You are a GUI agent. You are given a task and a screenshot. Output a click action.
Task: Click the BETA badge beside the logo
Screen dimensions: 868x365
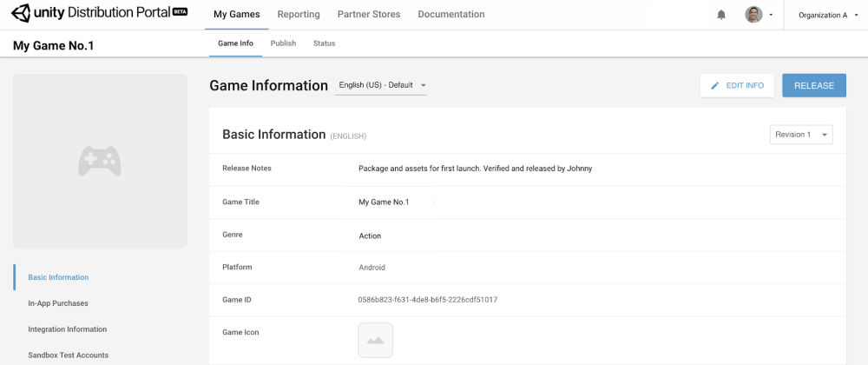(x=181, y=11)
